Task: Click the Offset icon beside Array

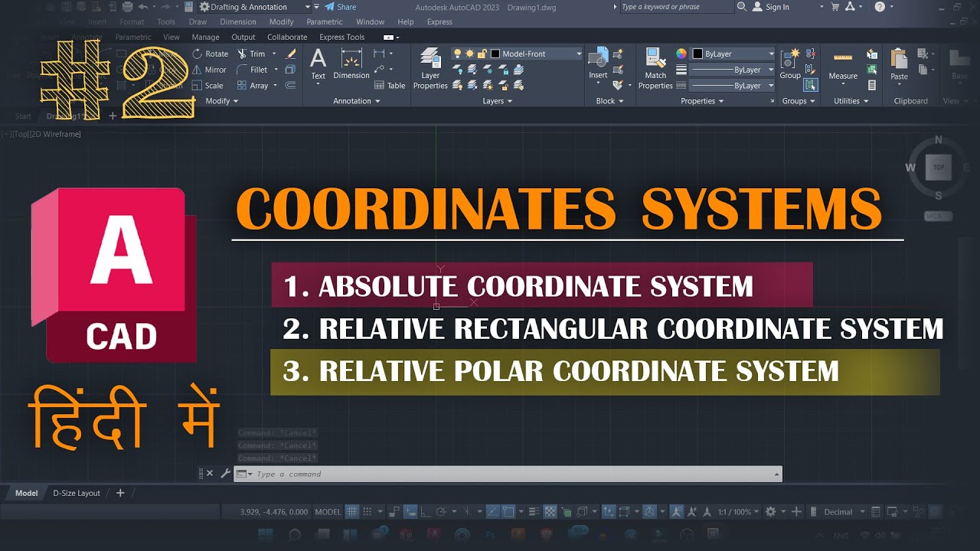Action: [290, 86]
